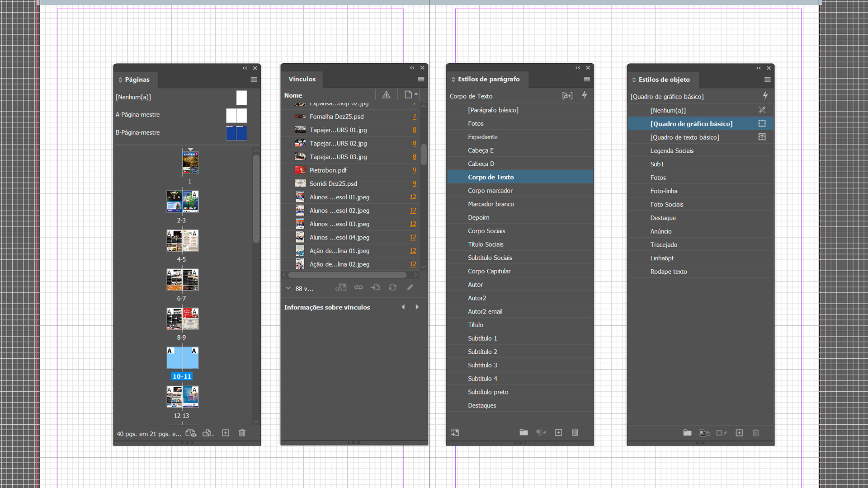Create new paragraph style with plus icon
Screen dimensions: 868x488
(x=558, y=432)
